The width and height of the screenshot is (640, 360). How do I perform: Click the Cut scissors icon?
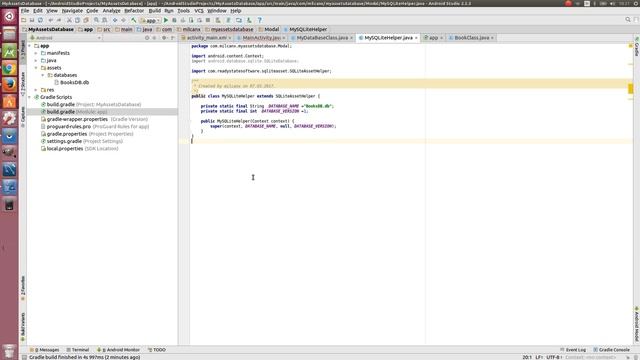click(69, 20)
